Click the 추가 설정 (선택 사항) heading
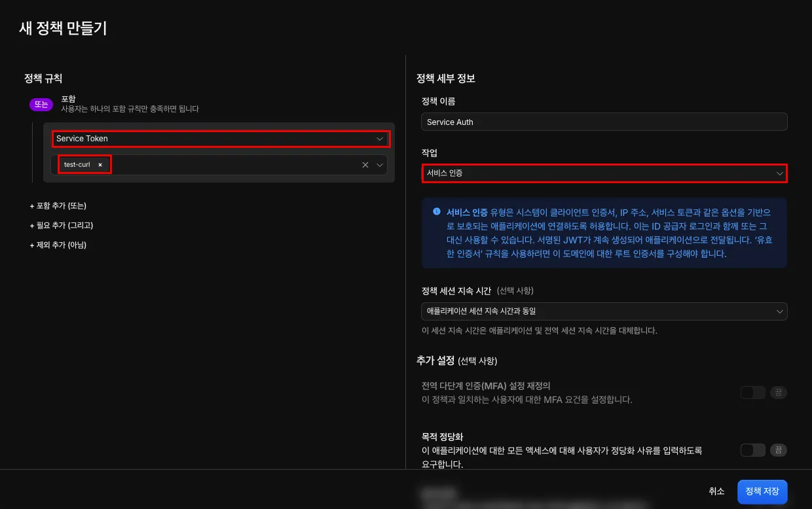This screenshot has height=509, width=812. coord(456,360)
